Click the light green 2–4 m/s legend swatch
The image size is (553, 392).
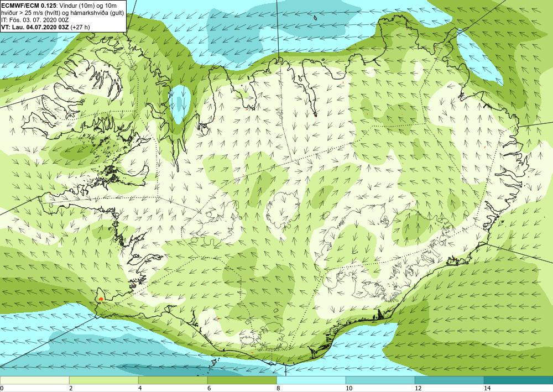[x=104, y=380]
